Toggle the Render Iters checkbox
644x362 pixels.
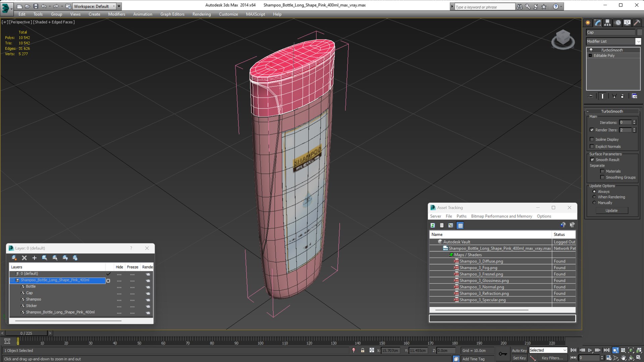[x=592, y=130]
